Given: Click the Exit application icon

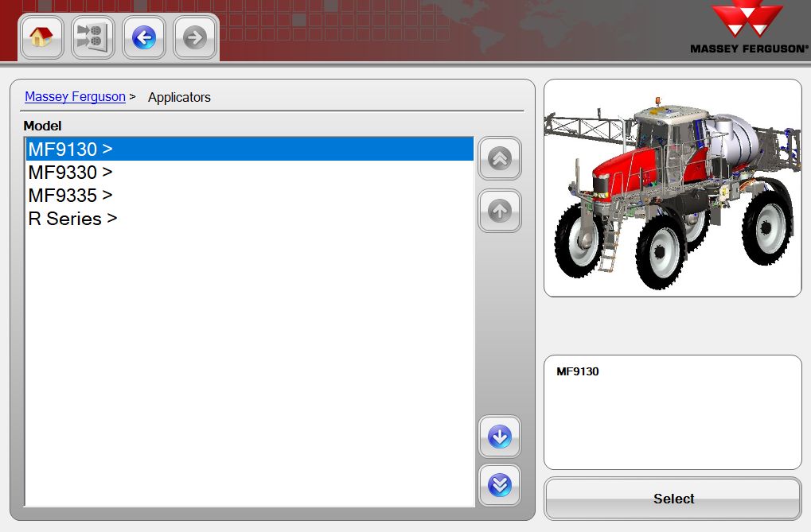Looking at the screenshot, I should point(92,37).
